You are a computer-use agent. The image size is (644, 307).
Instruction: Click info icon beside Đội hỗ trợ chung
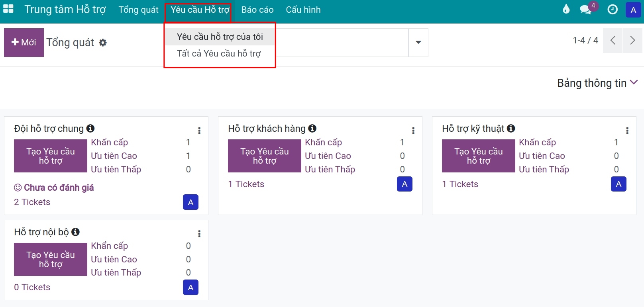point(90,128)
